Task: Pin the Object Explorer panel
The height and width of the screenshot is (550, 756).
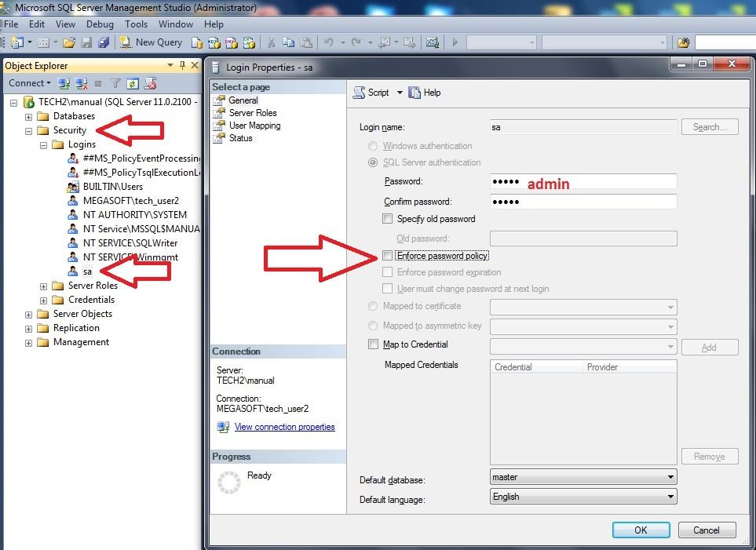Action: (183, 65)
